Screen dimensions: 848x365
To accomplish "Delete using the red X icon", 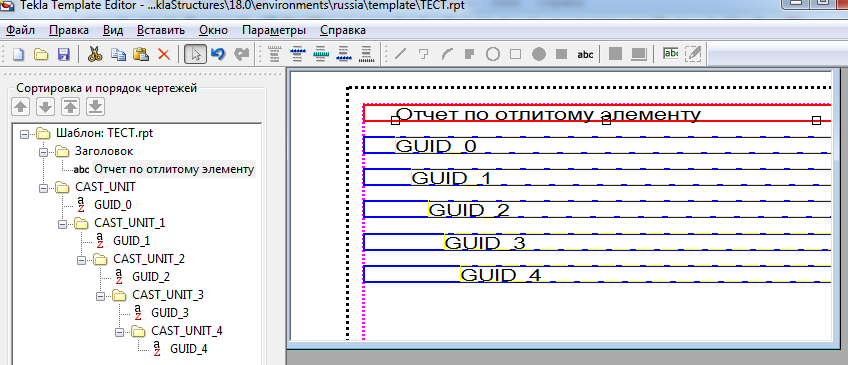I will coord(164,54).
